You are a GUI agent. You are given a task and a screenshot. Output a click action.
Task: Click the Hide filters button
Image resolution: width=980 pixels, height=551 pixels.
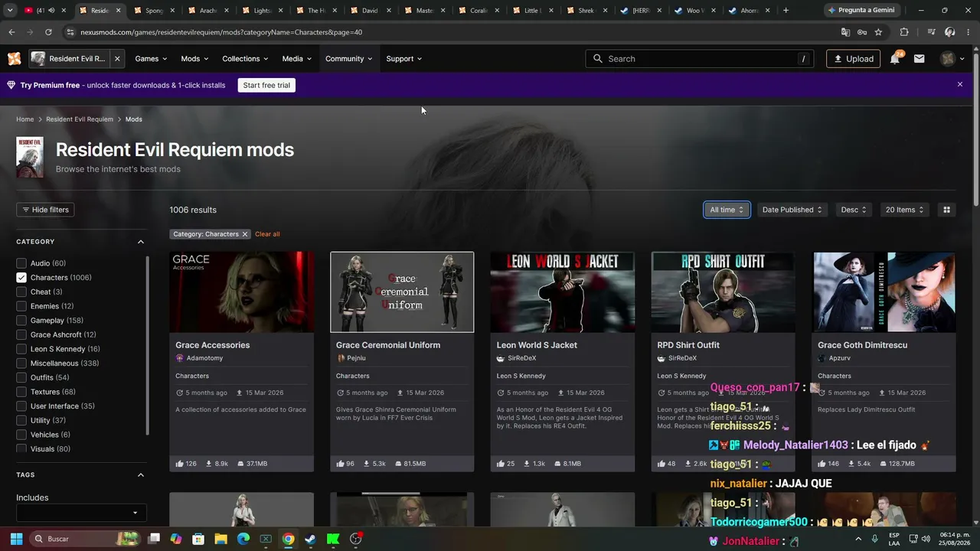(45, 210)
